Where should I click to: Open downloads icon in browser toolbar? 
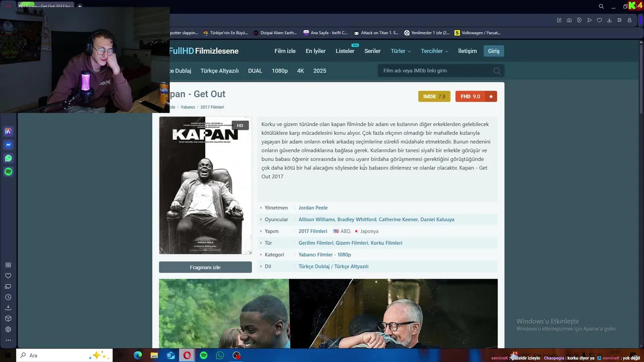[609, 20]
